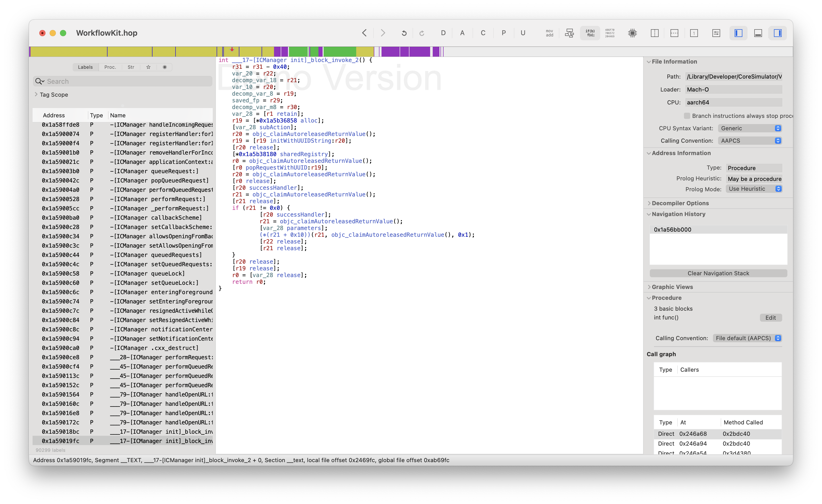
Task: Go forward in navigation history
Action: 383,33
